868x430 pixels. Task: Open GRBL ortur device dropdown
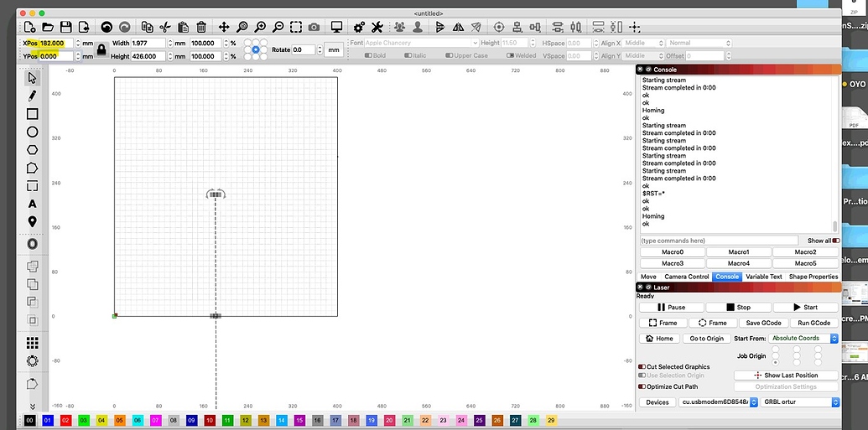point(799,402)
